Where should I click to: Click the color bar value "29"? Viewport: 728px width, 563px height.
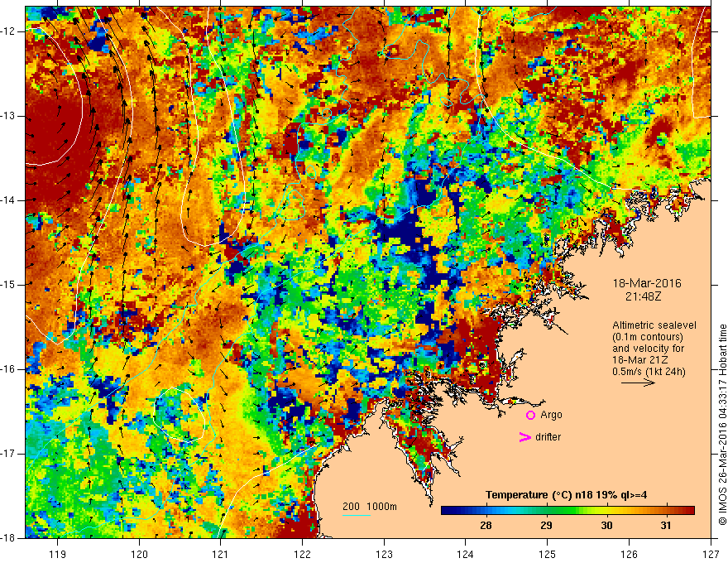pyautogui.click(x=546, y=526)
